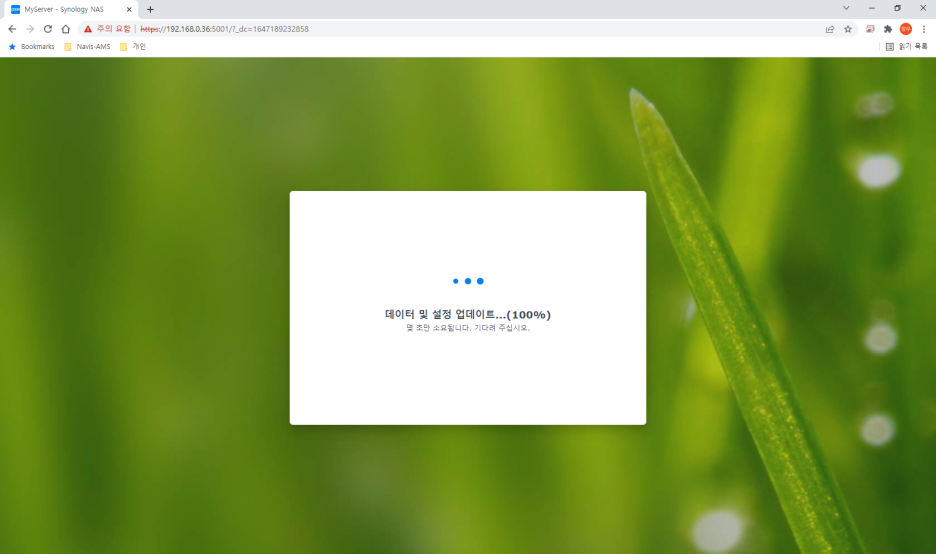Open the browser home page icon
The width and height of the screenshot is (936, 554).
(66, 29)
